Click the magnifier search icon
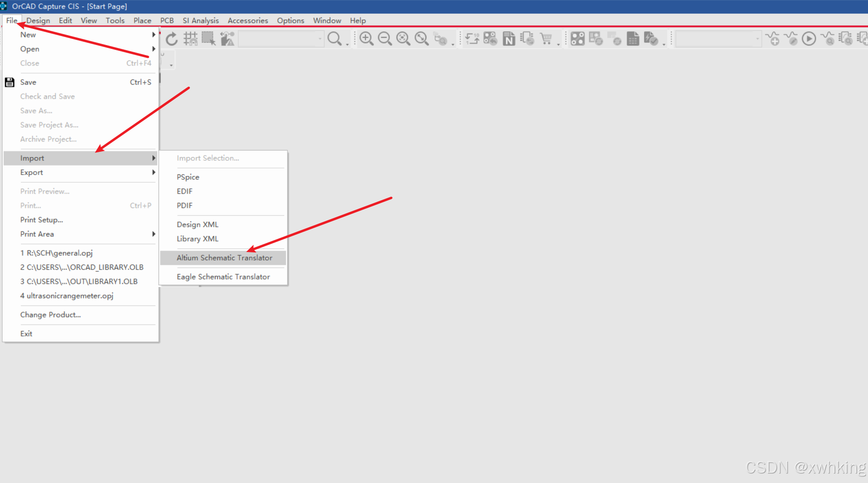The height and width of the screenshot is (483, 868). coord(334,38)
